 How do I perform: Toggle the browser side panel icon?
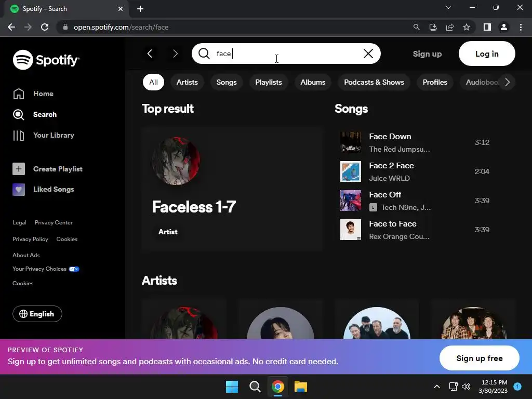[x=487, y=27]
